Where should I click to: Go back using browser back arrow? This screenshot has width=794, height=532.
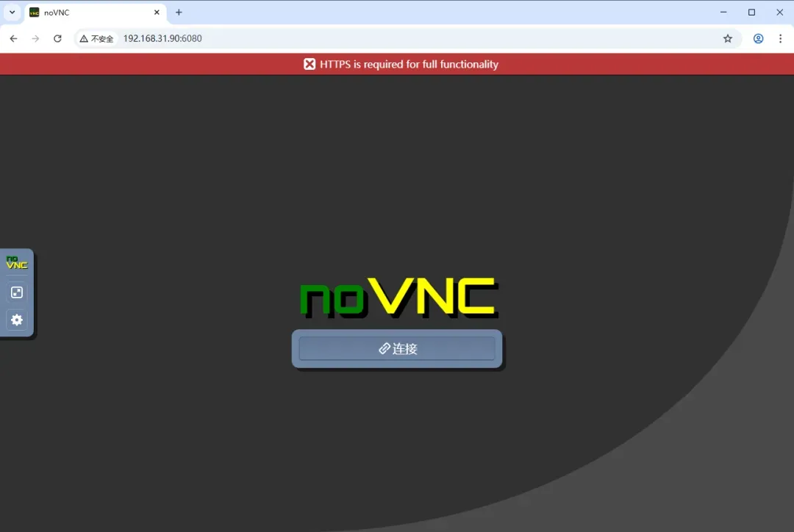(14, 38)
